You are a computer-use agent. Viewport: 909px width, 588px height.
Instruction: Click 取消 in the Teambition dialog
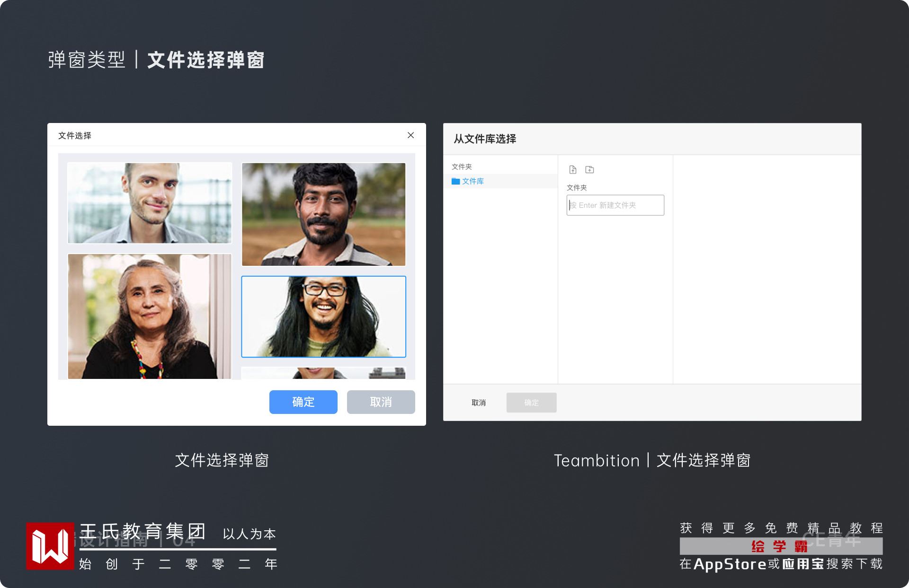pos(478,403)
